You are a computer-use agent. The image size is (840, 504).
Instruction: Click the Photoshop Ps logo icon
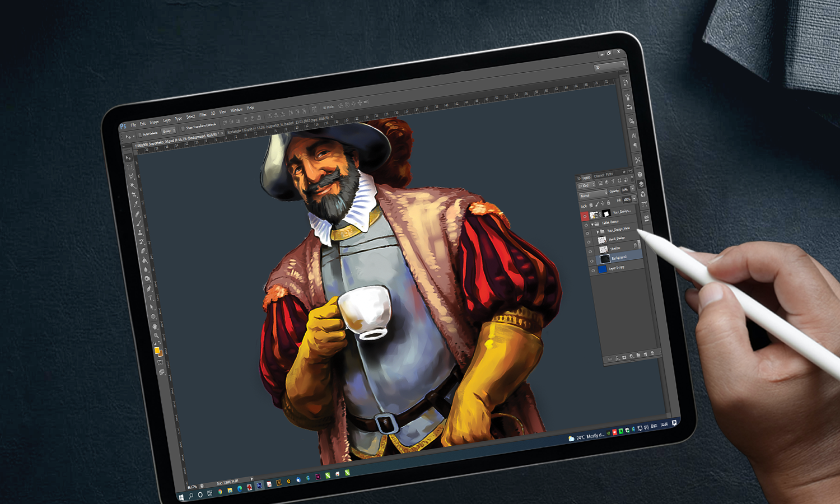click(123, 126)
